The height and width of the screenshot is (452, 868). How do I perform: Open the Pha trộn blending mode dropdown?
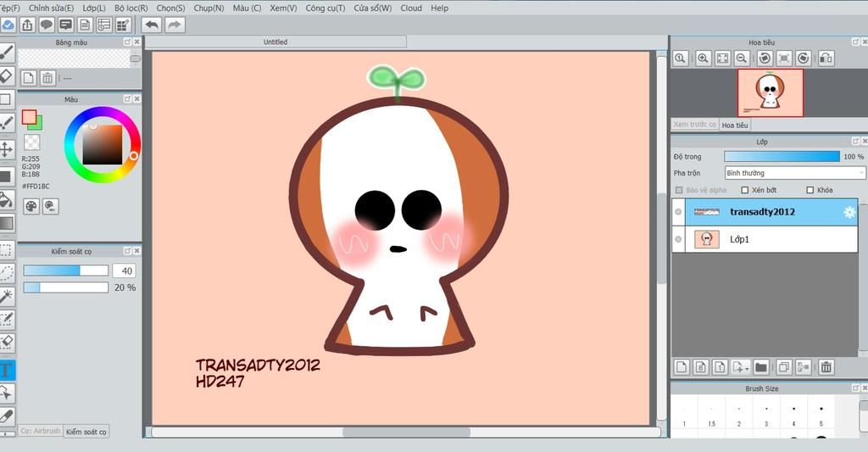click(x=794, y=173)
